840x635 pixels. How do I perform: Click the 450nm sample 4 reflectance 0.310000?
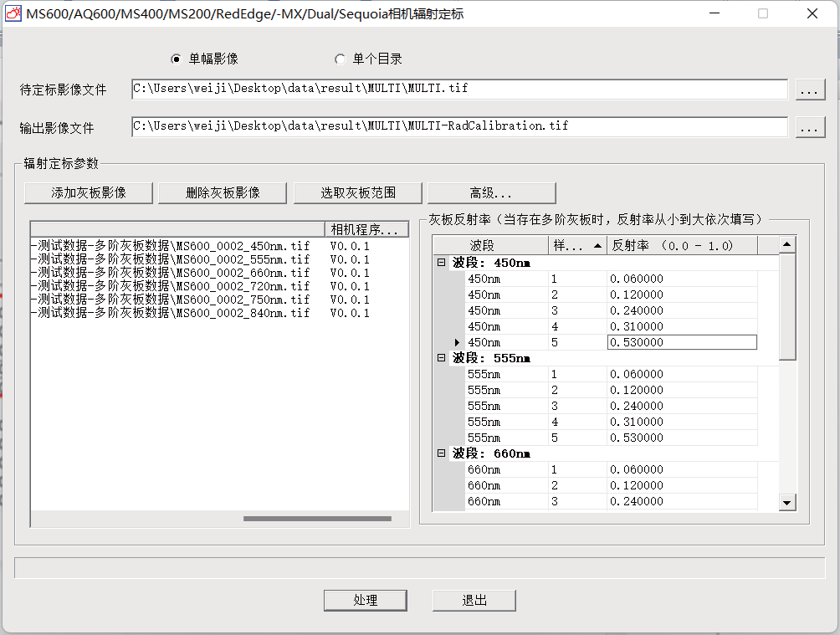pos(682,326)
